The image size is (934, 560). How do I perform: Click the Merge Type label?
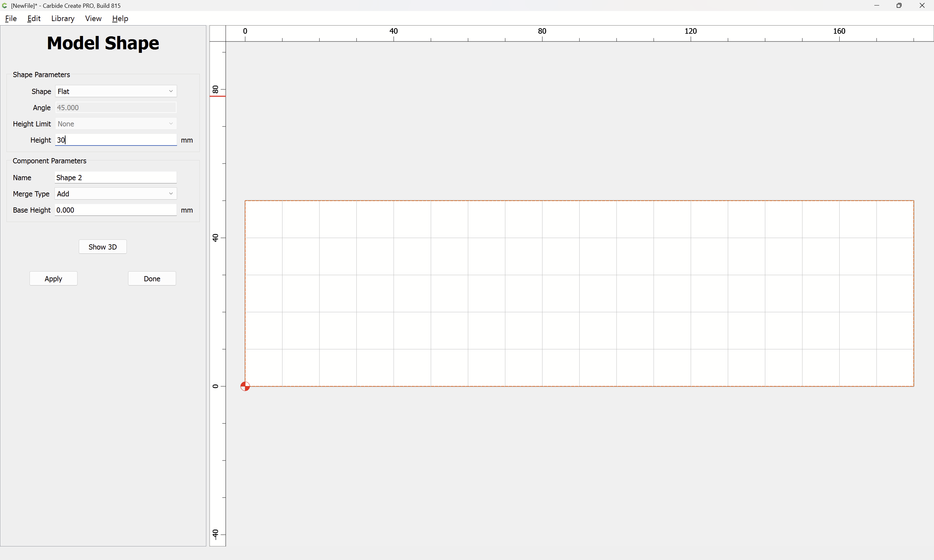(31, 193)
